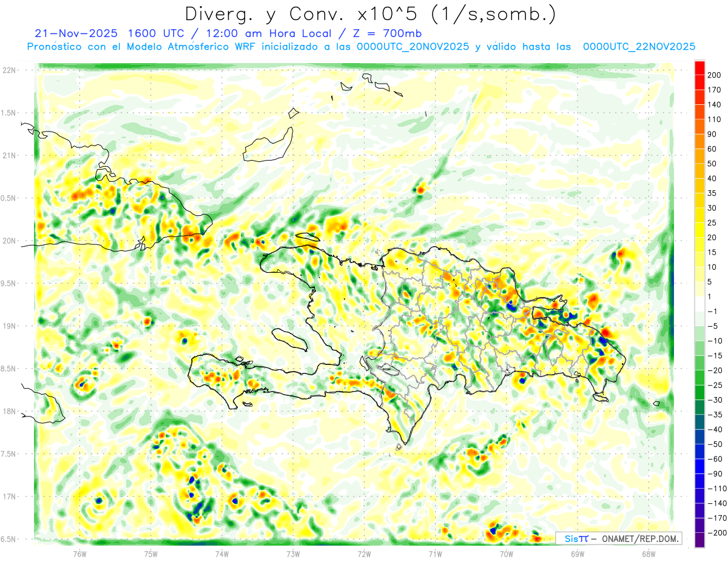728x562 pixels.
Task: Click the '50' color scale value
Action: pos(712,164)
